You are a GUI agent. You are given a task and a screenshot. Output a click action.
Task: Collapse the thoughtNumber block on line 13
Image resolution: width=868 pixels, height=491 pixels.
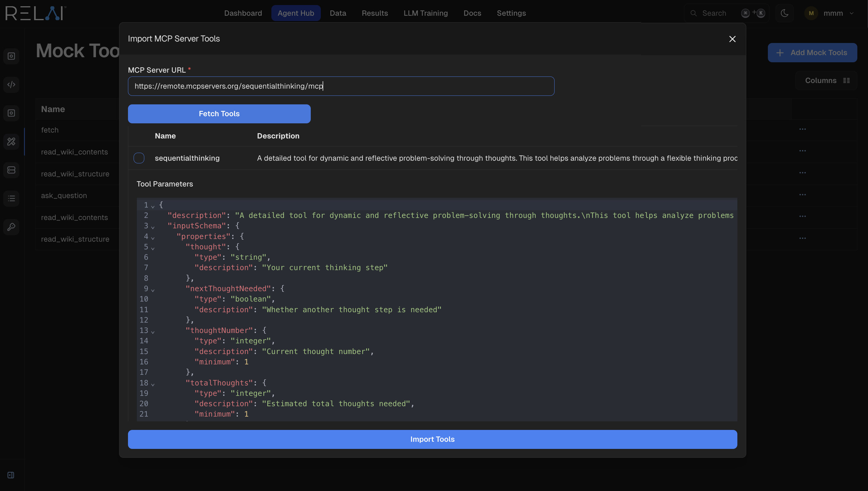(x=153, y=331)
